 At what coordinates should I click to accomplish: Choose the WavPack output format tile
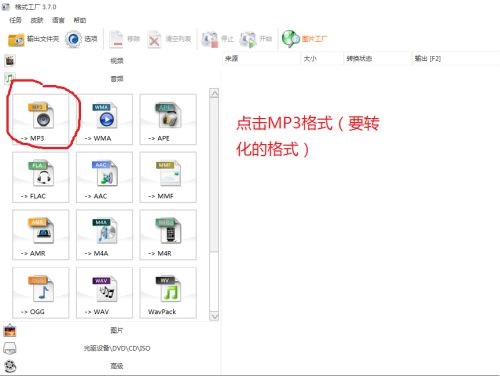pos(168,293)
